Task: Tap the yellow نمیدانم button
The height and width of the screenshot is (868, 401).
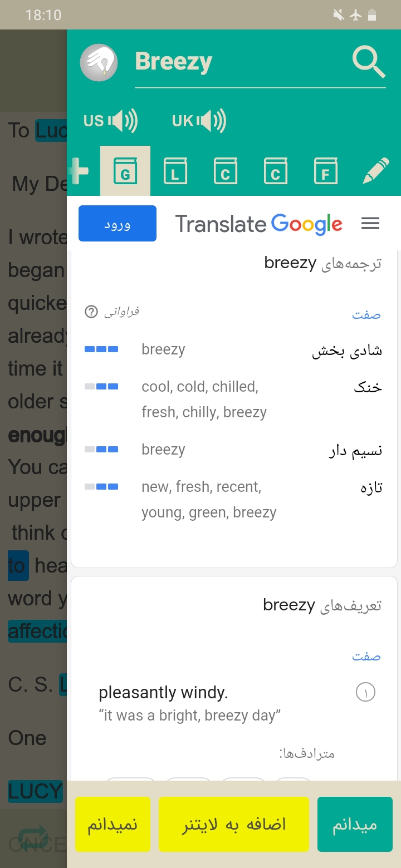Action: coord(113,824)
